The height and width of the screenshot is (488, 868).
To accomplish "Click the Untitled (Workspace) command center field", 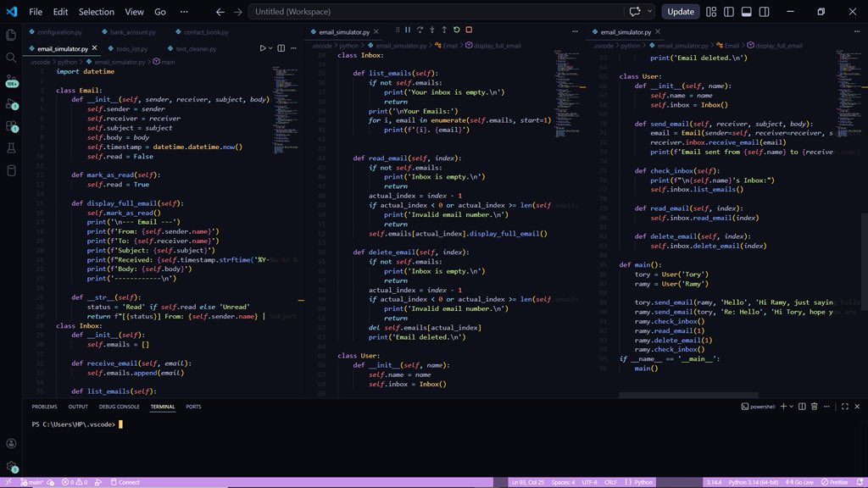I will pos(437,12).
